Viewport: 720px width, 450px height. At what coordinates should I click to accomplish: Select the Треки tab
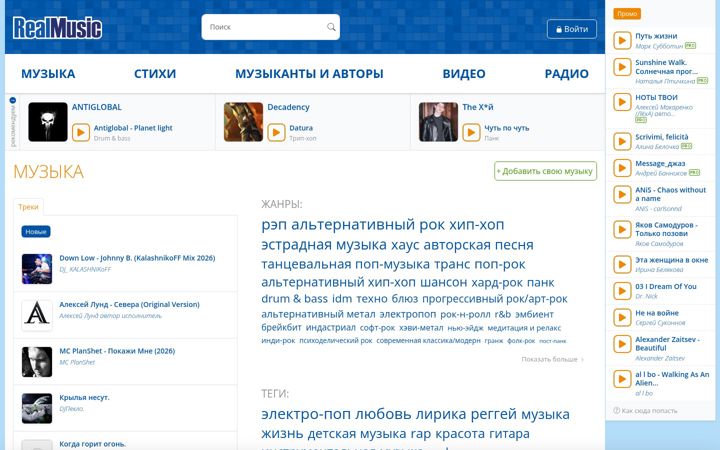point(28,207)
